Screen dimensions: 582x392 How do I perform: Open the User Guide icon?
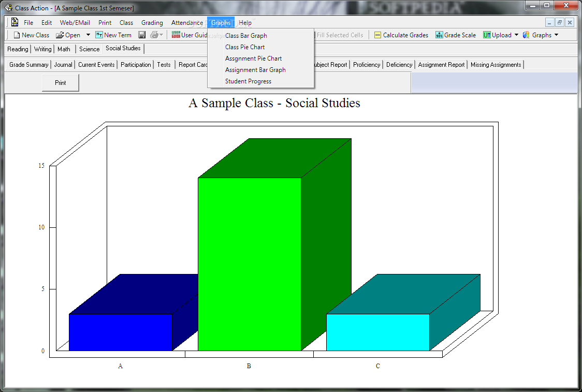176,35
